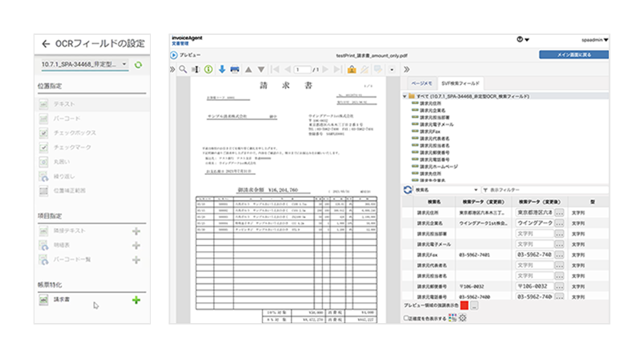Screen dimensions: 644x358
Task: Open the gear settings icon at panel bottom
Action: click(463, 317)
